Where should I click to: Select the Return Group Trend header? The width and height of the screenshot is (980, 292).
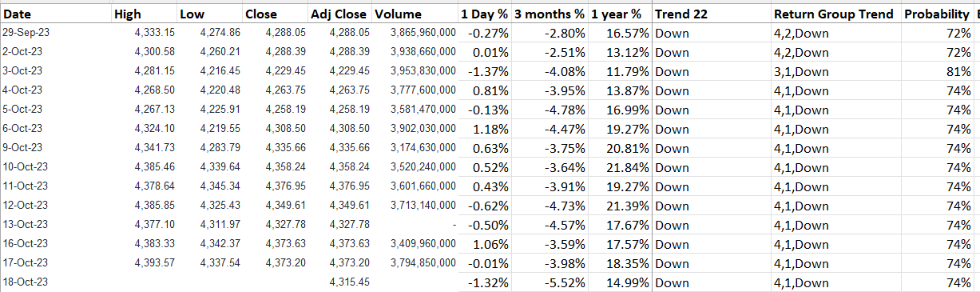tap(835, 14)
